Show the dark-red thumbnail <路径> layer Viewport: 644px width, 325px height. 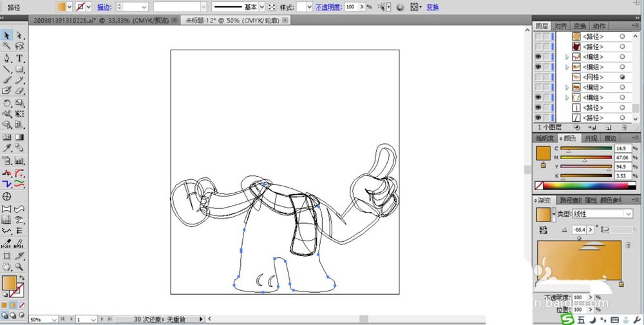[538, 46]
